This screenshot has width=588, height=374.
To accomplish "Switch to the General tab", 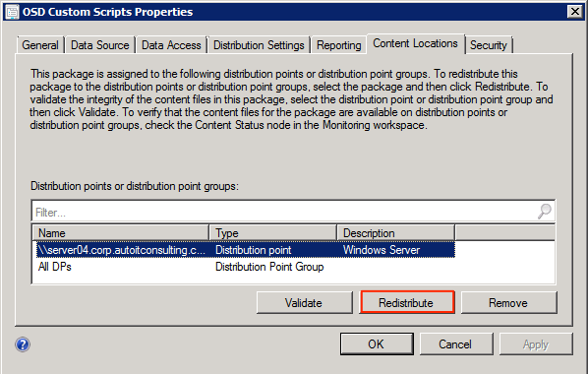I will coord(40,45).
